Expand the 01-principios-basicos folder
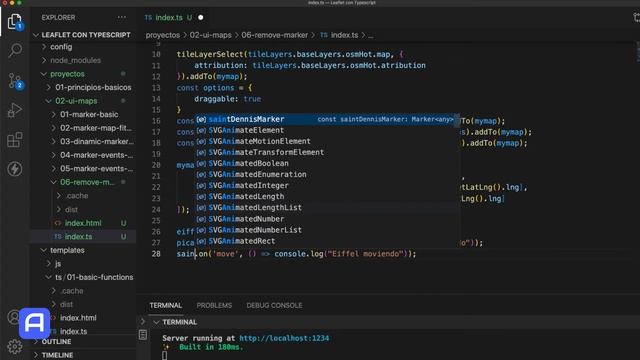This screenshot has width=640, height=360. coord(83,87)
